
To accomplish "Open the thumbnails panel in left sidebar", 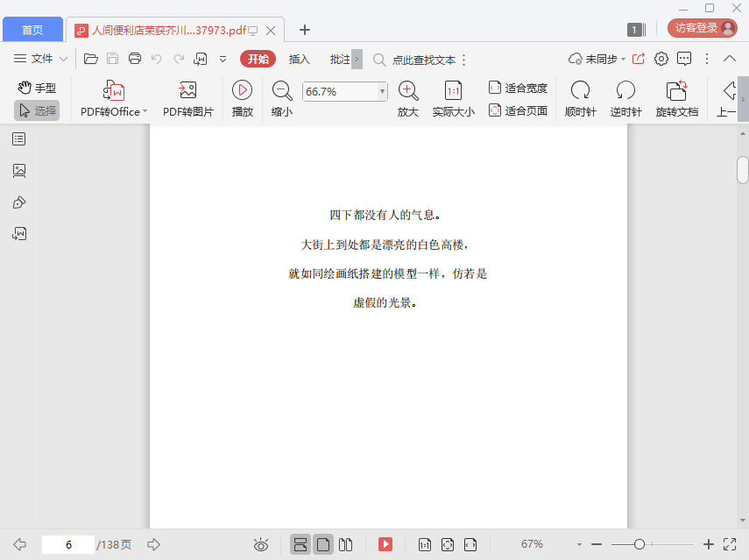I will [19, 171].
